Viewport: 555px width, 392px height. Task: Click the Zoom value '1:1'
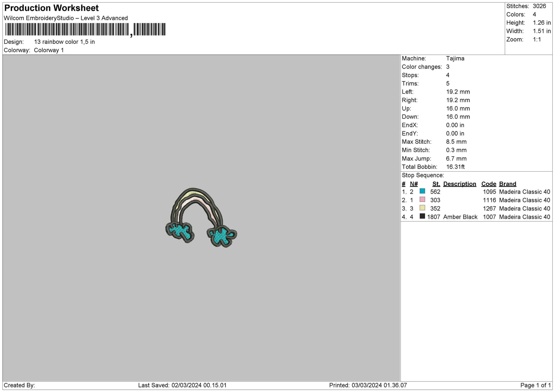tap(537, 40)
